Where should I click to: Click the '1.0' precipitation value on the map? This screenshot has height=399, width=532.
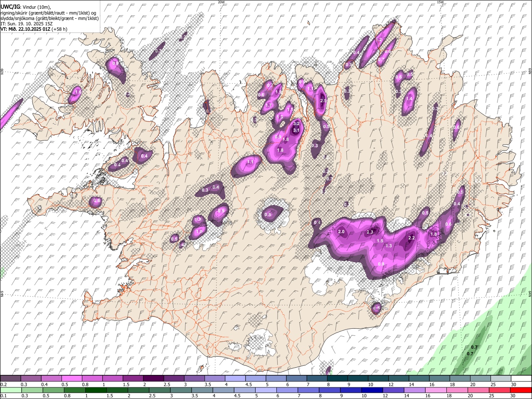pos(199,232)
